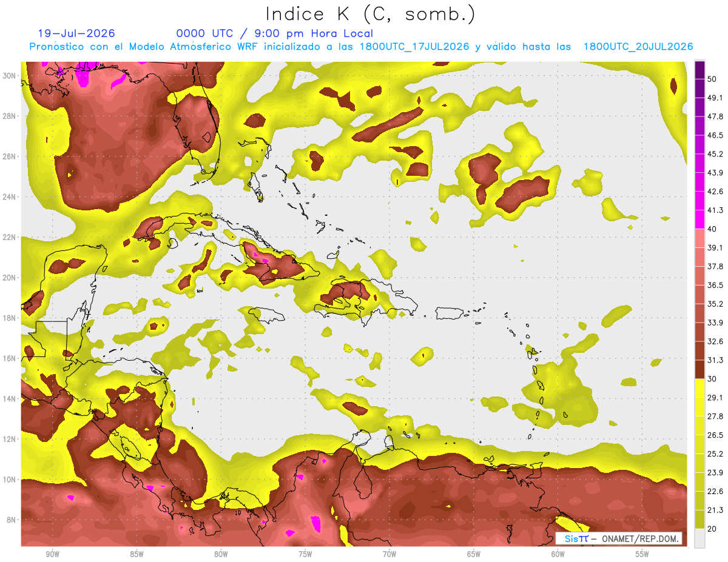Click the color scale value "35.2"
Screen dimensions: 728x562
coord(715,304)
